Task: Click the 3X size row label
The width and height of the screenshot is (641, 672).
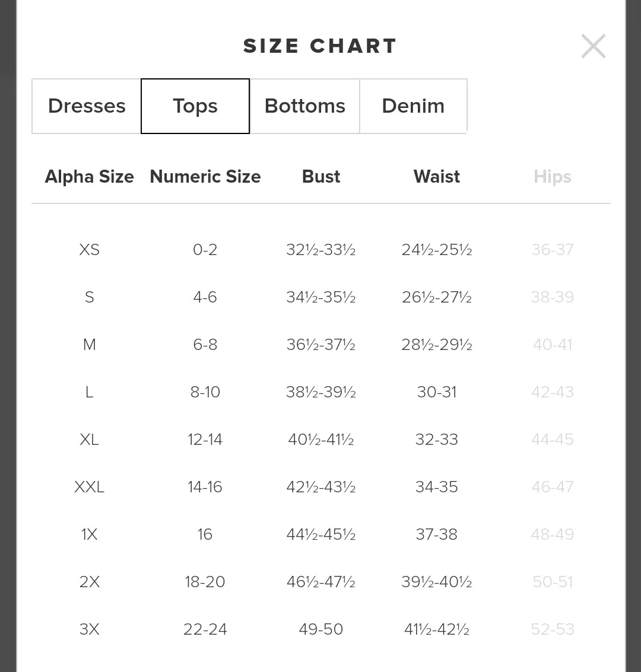Action: point(89,629)
